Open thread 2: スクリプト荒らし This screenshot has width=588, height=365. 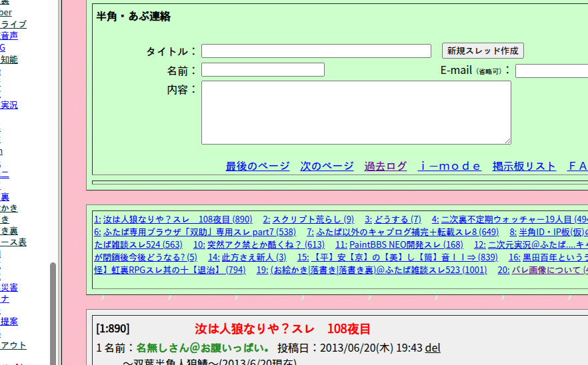(308, 219)
